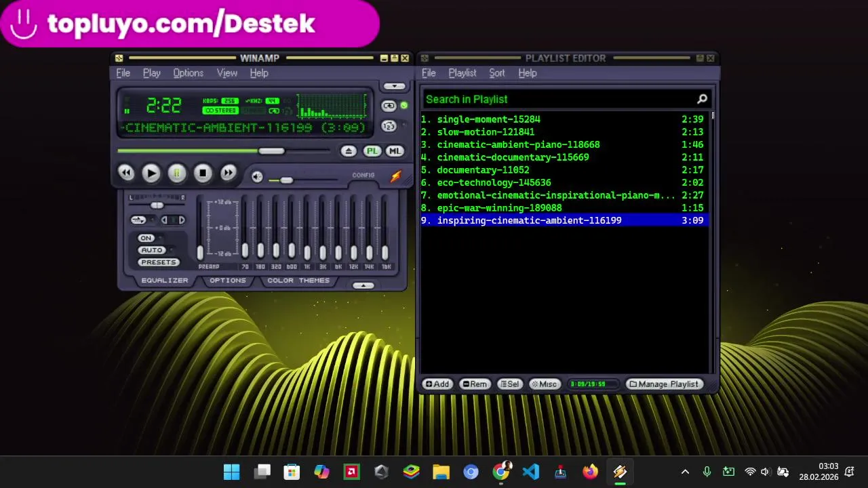This screenshot has width=868, height=488.
Task: Toggle the PL playlist editor button
Action: (372, 151)
